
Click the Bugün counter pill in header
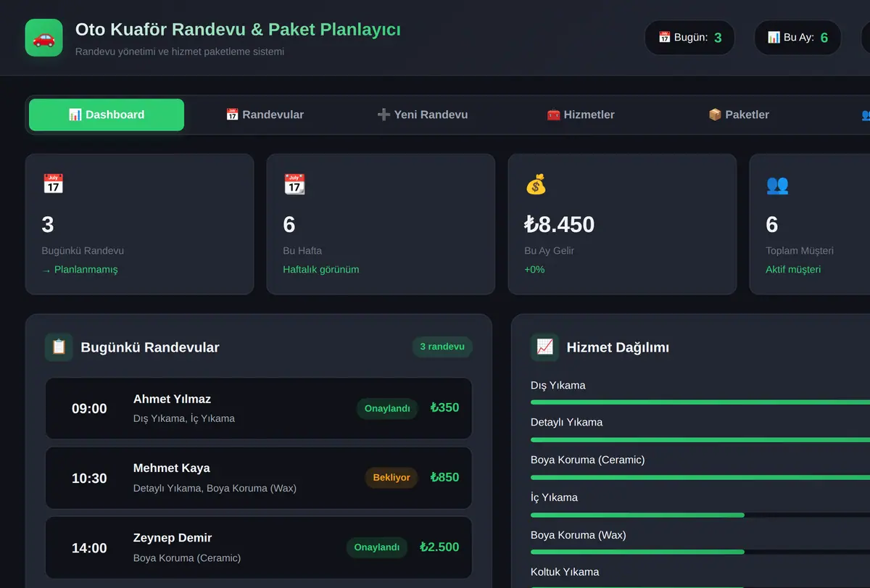pos(689,38)
